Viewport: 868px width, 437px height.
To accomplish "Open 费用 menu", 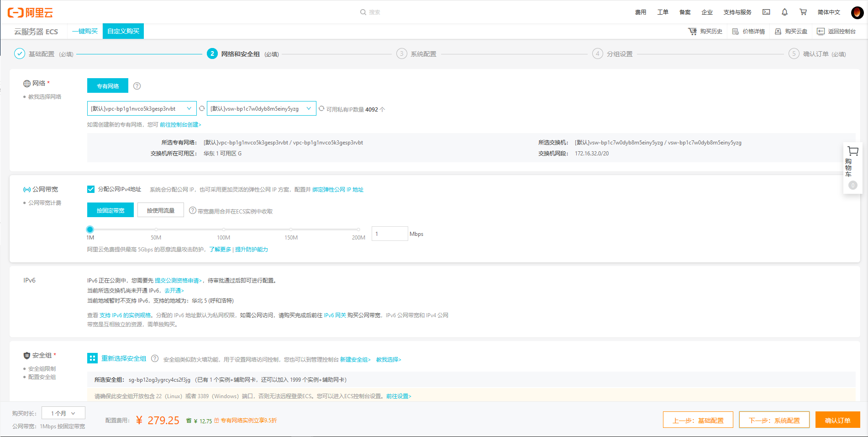I will click(641, 12).
